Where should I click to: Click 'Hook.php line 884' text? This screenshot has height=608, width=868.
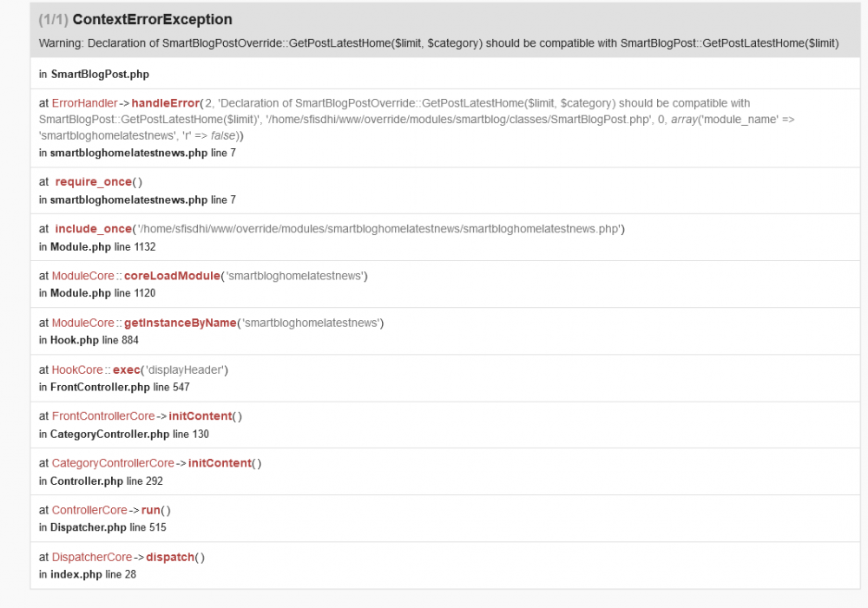coord(94,340)
